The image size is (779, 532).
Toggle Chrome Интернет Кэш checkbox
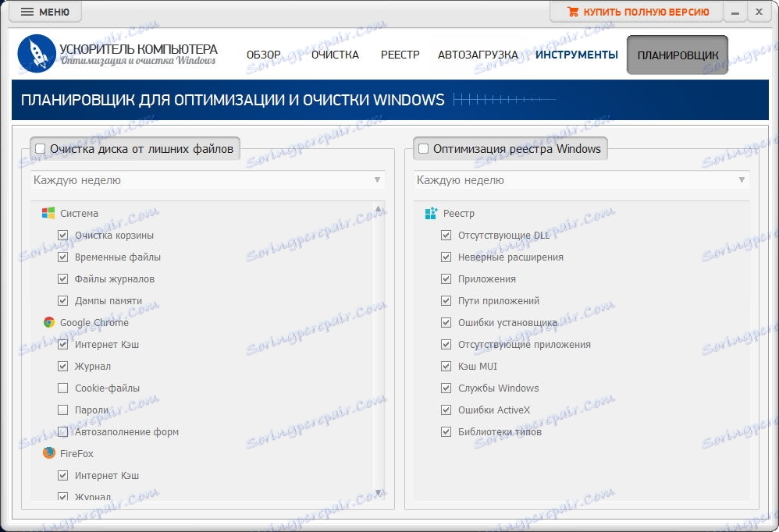tap(62, 345)
